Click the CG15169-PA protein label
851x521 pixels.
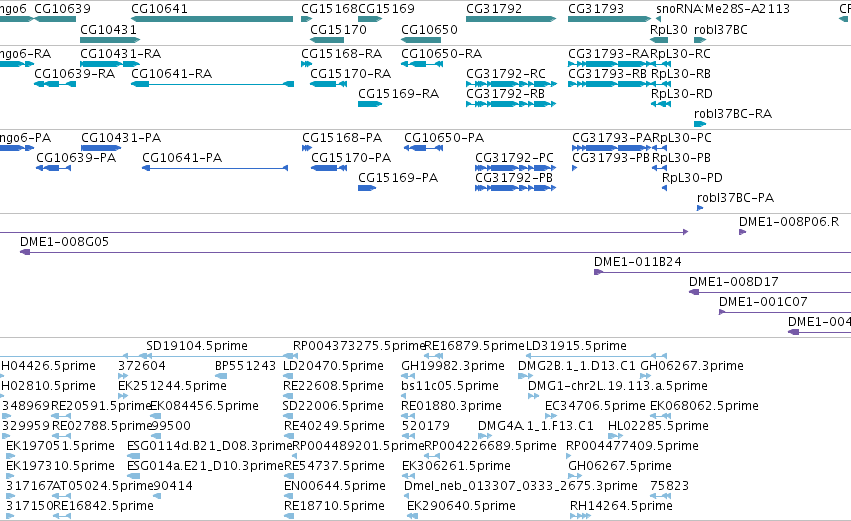point(398,178)
